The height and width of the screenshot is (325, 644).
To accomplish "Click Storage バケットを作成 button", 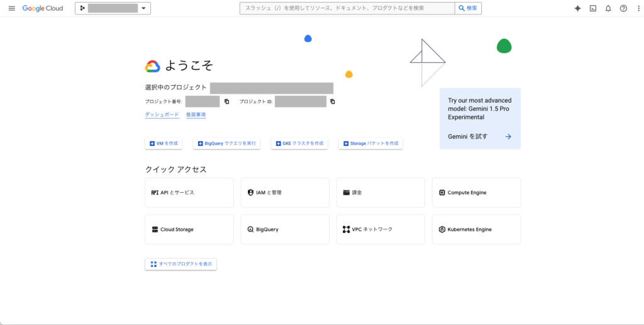I will click(x=371, y=144).
